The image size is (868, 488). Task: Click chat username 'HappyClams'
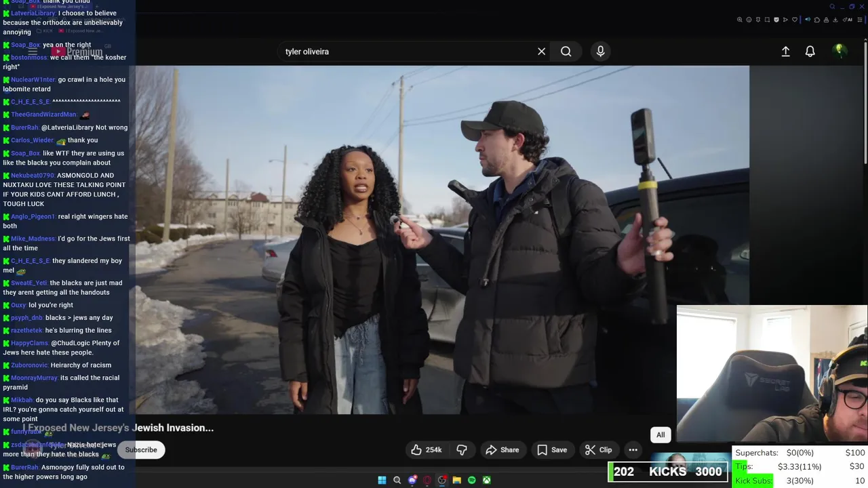tap(29, 343)
